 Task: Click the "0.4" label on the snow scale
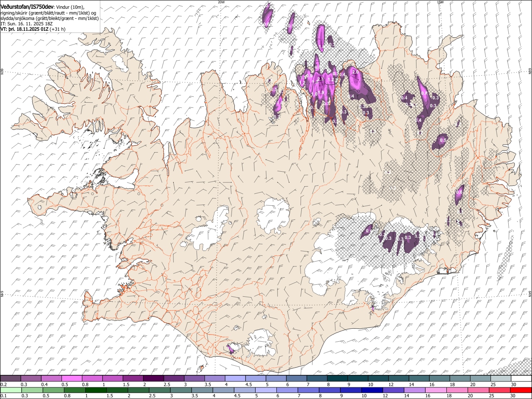tap(44, 384)
